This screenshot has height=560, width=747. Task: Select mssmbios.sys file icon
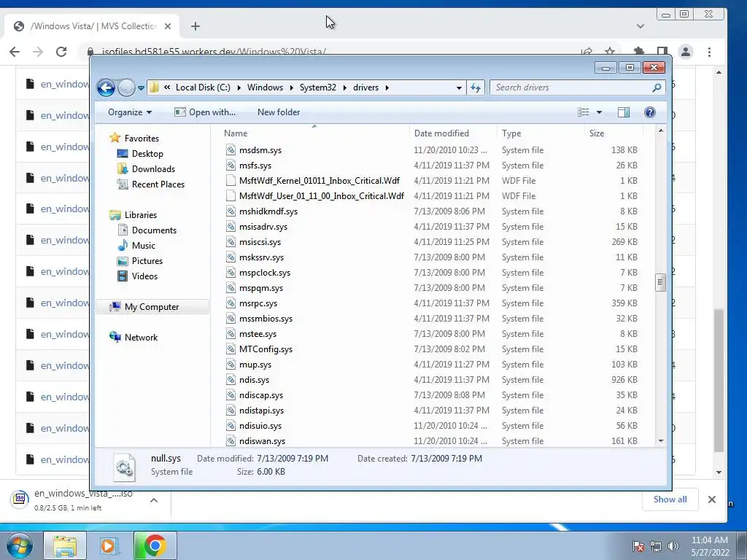pos(231,319)
